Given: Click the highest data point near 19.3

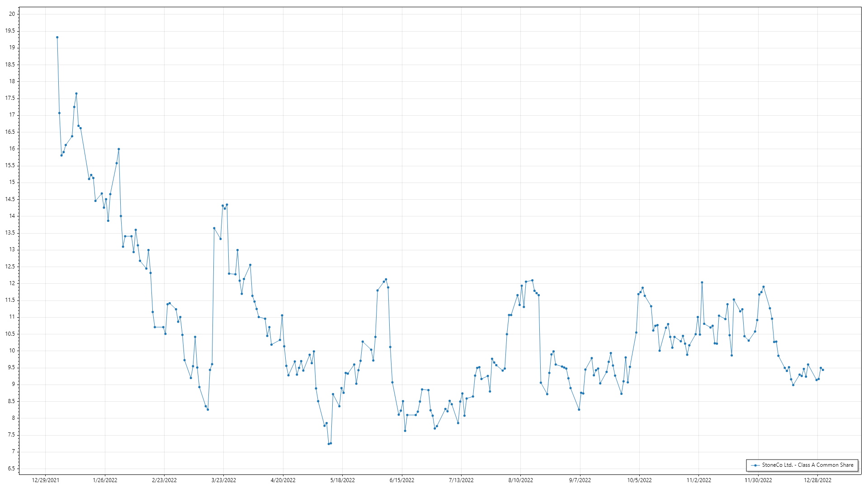Looking at the screenshot, I should (57, 38).
